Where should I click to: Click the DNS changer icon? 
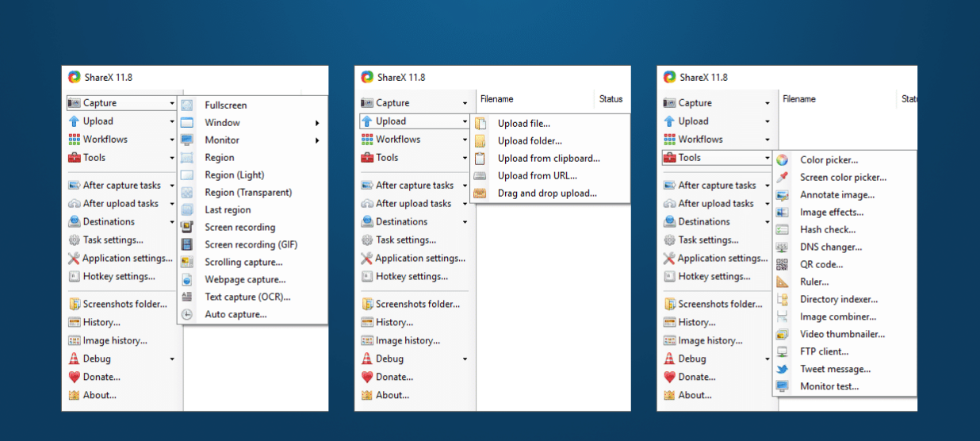[x=783, y=247]
